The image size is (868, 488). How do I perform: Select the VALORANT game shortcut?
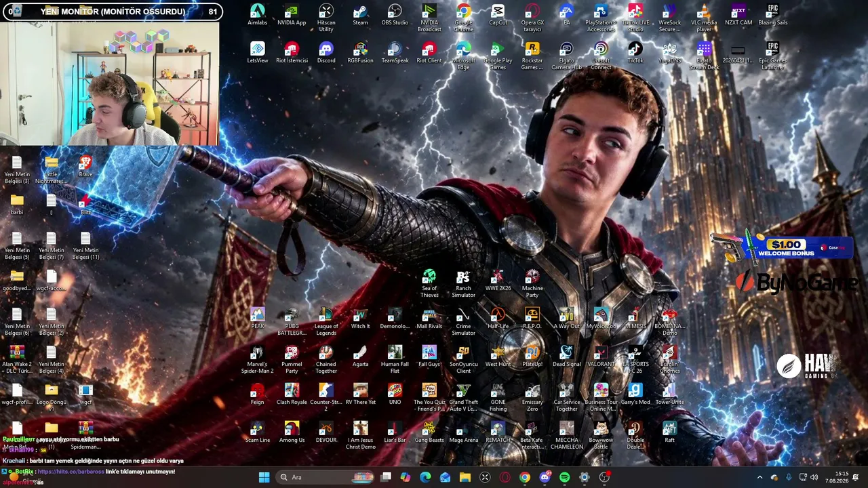[x=601, y=357]
